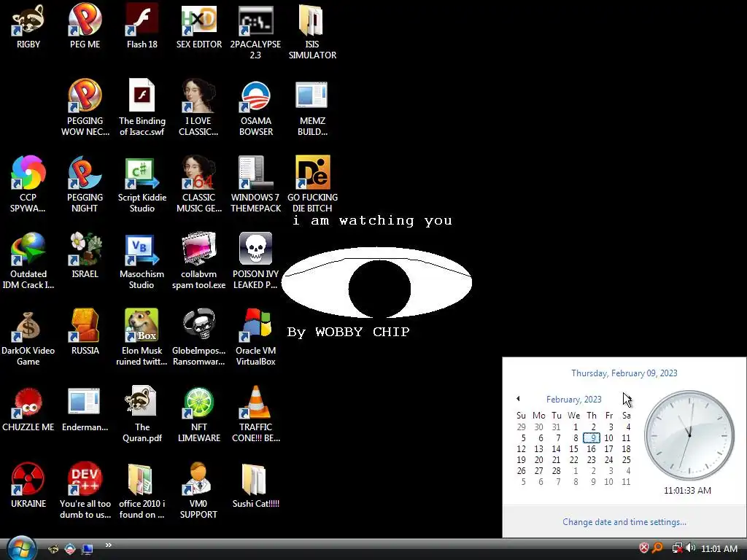Select January 29 in calendar grid
747x560 pixels.
point(521,427)
